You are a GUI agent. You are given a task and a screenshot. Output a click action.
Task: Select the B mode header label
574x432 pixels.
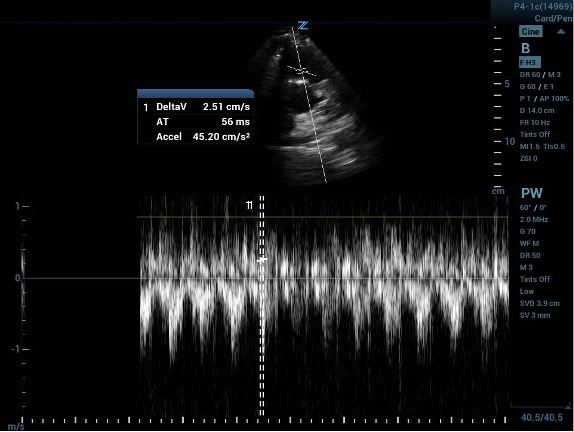pos(525,48)
